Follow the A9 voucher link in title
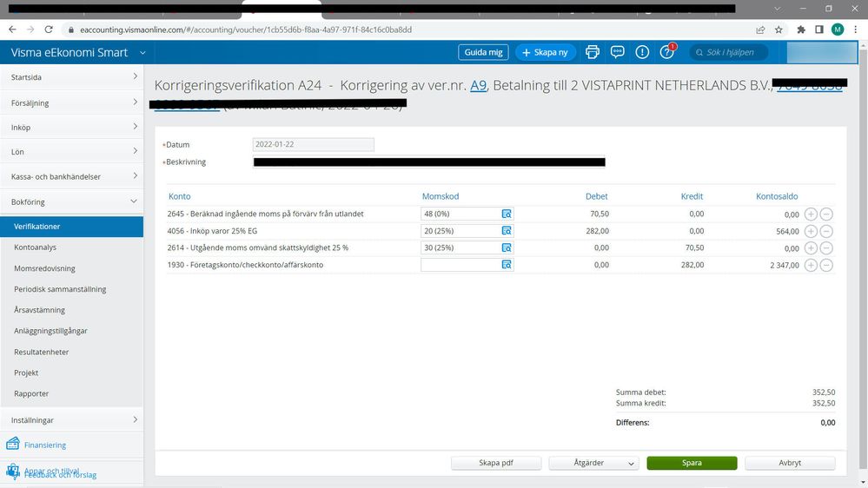 pos(478,85)
